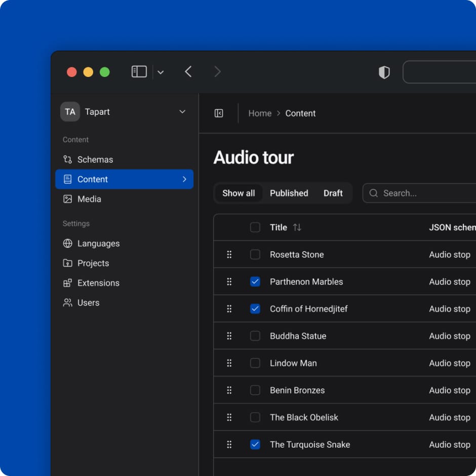Click Buddha Statue drag handle

(x=229, y=336)
